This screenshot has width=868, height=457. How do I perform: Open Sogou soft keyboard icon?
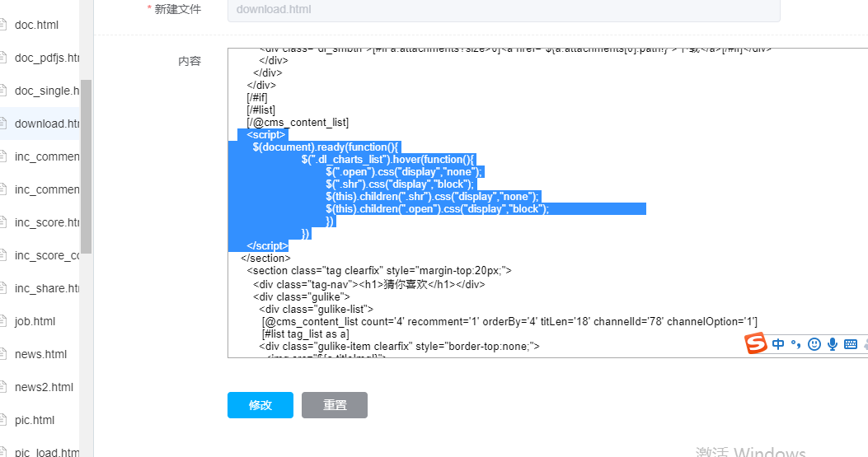(x=851, y=344)
